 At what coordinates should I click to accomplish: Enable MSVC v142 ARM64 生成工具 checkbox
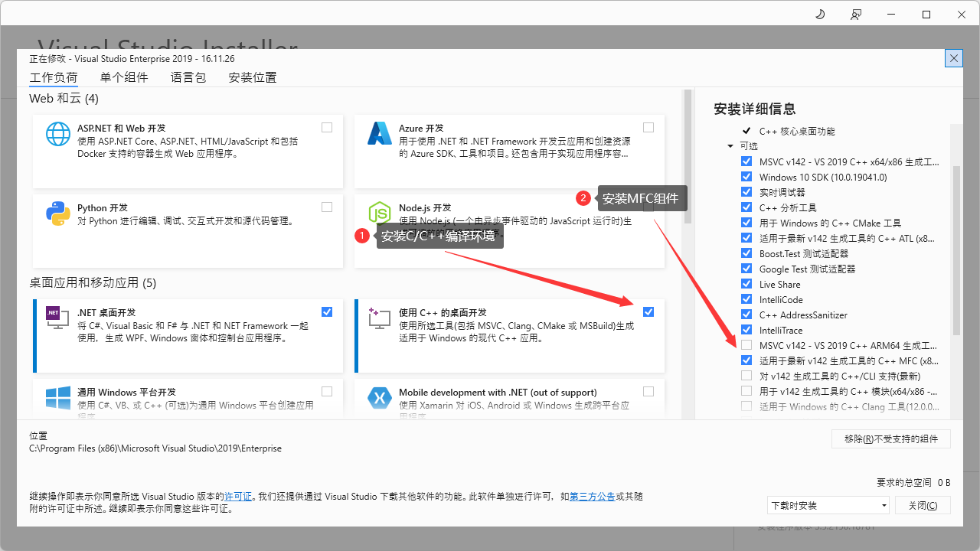[x=746, y=344]
